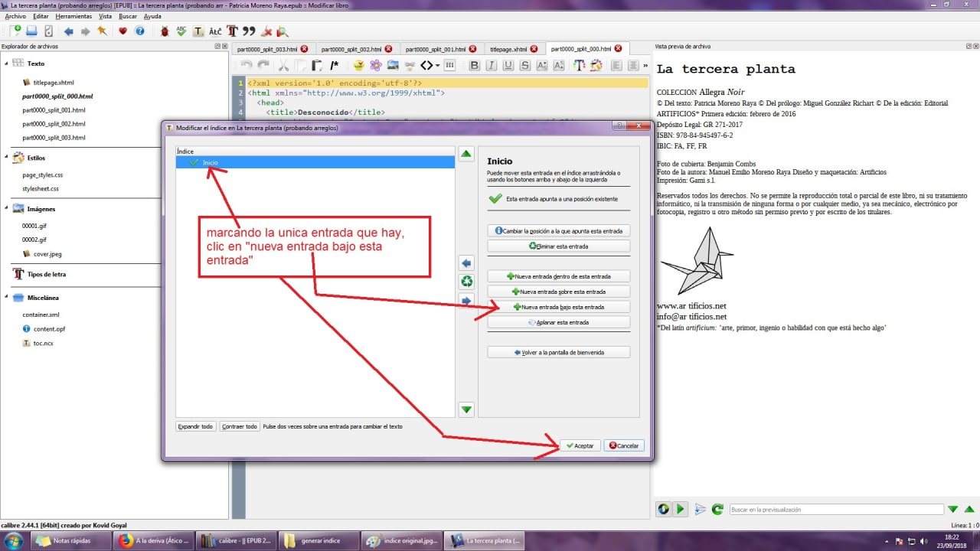Paste using the clipboard icon in editor toolbar
This screenshot has height=551, width=980.
317,66
